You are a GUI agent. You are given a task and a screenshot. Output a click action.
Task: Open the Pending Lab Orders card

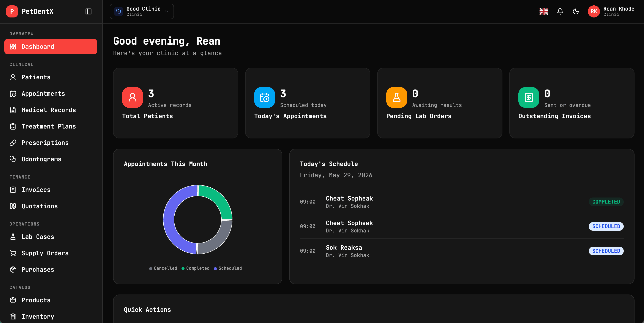pyautogui.click(x=439, y=103)
